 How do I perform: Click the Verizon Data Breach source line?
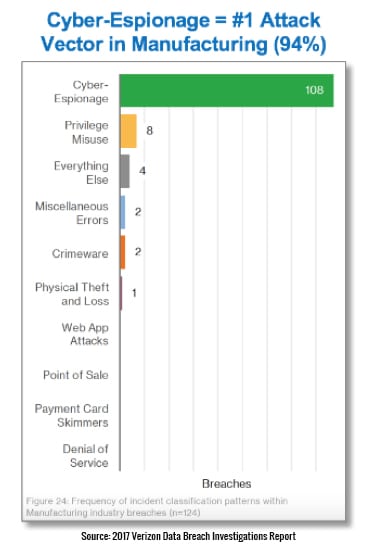point(188,536)
